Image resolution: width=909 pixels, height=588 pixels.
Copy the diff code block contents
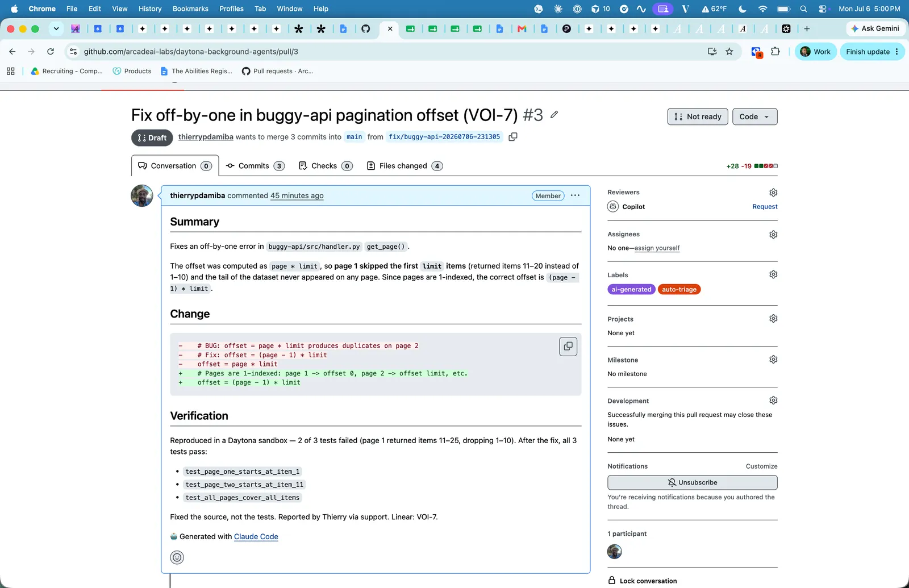click(x=568, y=347)
